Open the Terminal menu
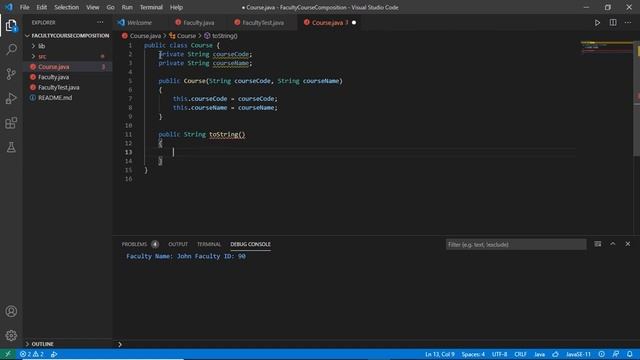Image resolution: width=640 pixels, height=360 pixels. click(151, 7)
